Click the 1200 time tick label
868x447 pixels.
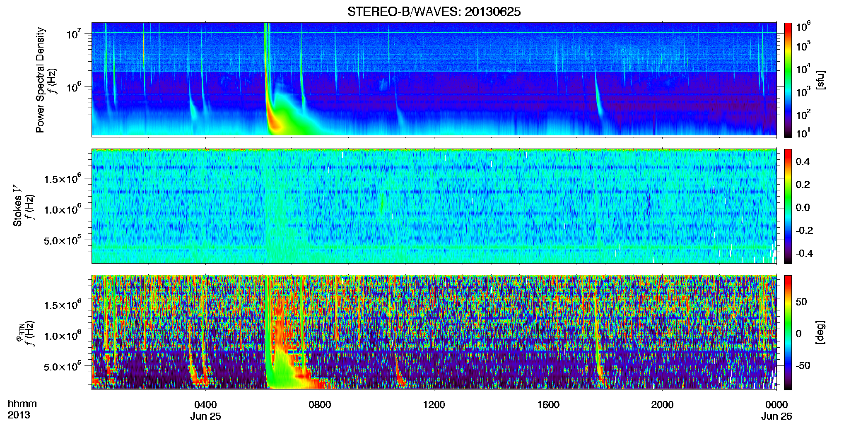(x=434, y=404)
